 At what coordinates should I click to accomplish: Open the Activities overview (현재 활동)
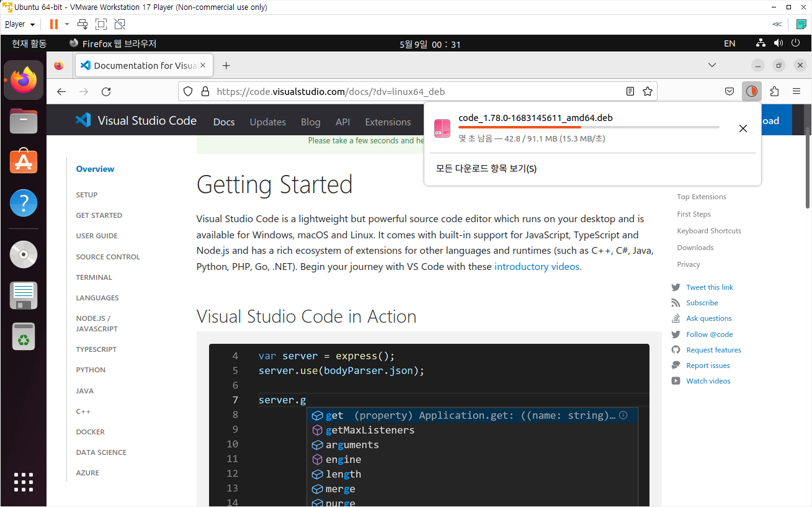pyautogui.click(x=29, y=43)
